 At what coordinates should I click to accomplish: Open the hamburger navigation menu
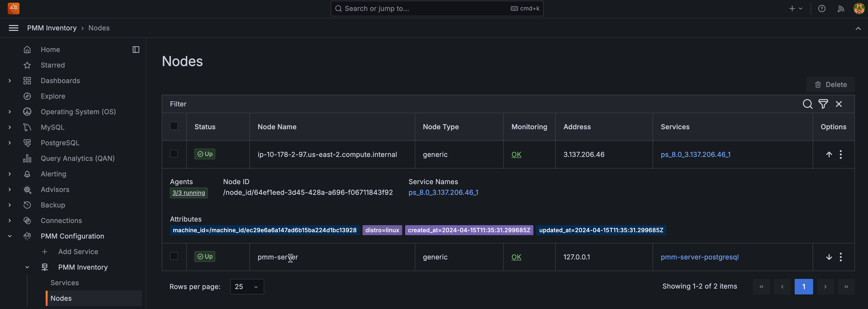13,28
